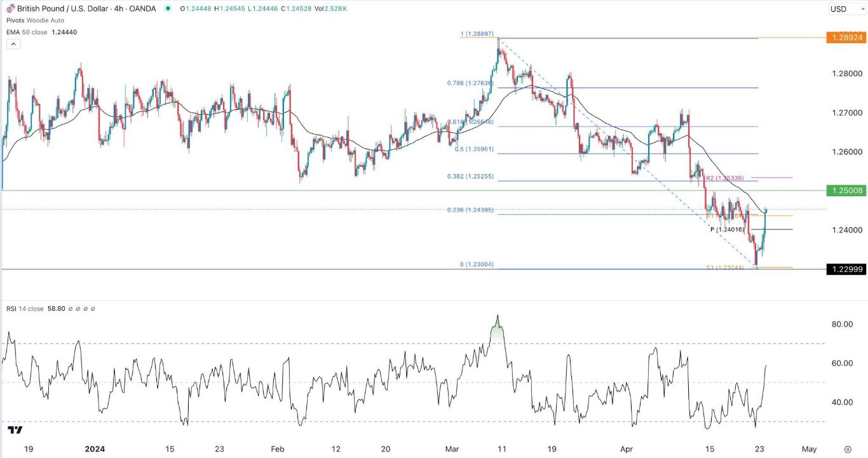The image size is (868, 458).
Task: Click the orange 1.28924 price label
Action: coord(846,37)
